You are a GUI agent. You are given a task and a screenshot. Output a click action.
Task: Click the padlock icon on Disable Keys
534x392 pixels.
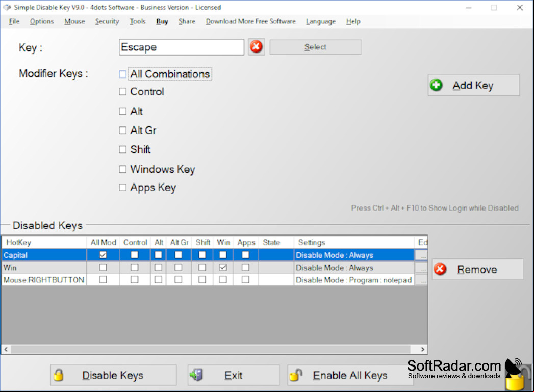pyautogui.click(x=59, y=375)
